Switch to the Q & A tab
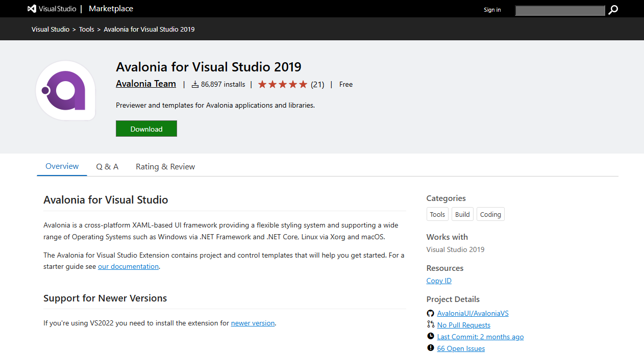The width and height of the screenshot is (644, 353). click(107, 167)
